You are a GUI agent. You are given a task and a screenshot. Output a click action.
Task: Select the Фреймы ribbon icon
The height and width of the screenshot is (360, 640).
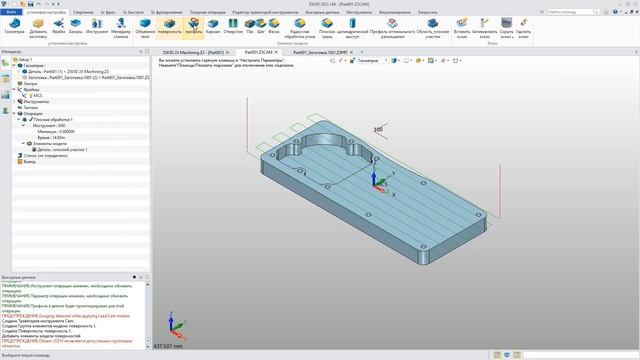[59, 27]
